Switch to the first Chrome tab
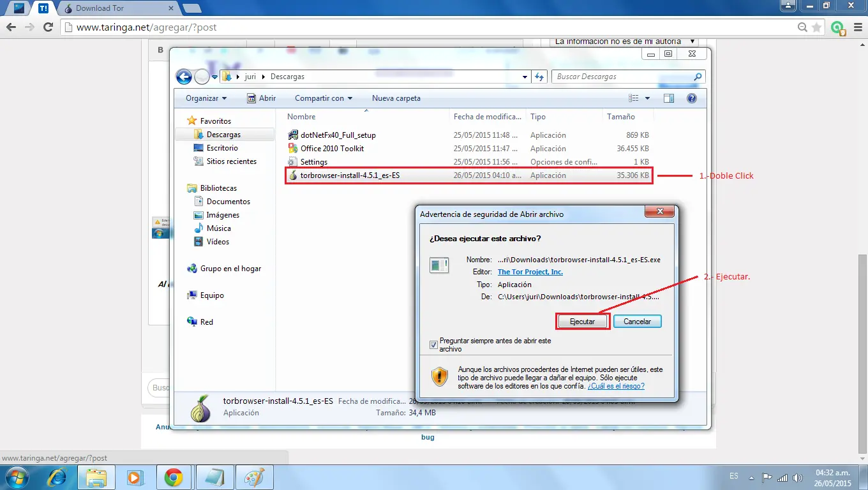The height and width of the screenshot is (490, 868). tap(19, 8)
